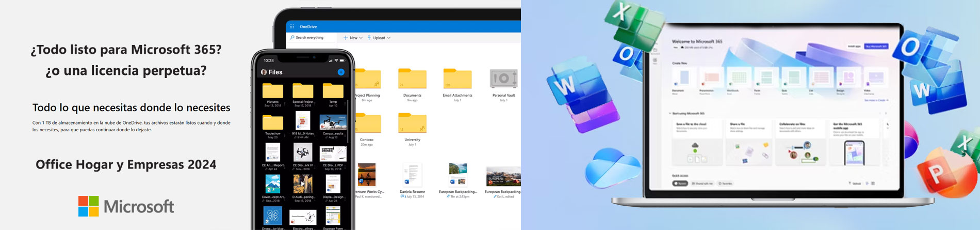Select the Shared with me tab
The width and height of the screenshot is (980, 230).
(703, 183)
